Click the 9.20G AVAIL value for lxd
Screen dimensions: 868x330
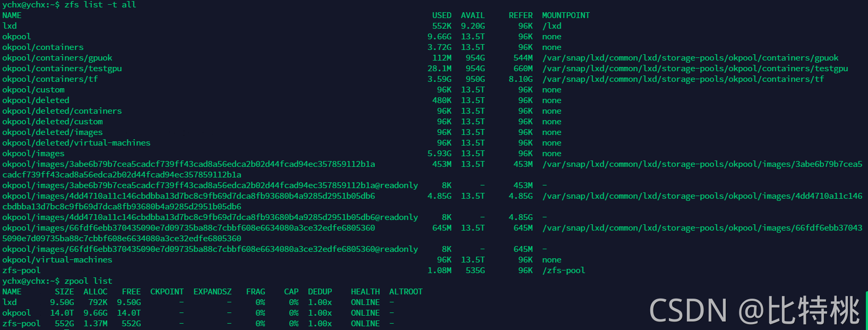(472, 26)
